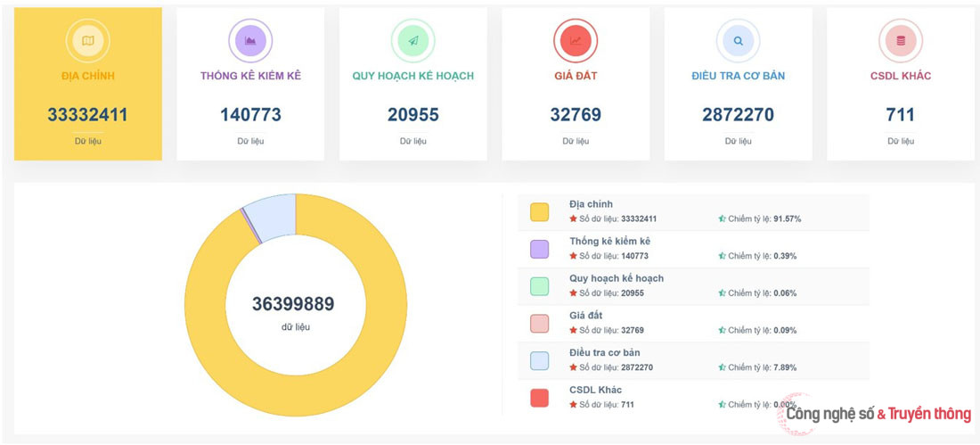This screenshot has width=980, height=445.
Task: Open the GIÁ ĐẤT card title
Action: click(576, 76)
